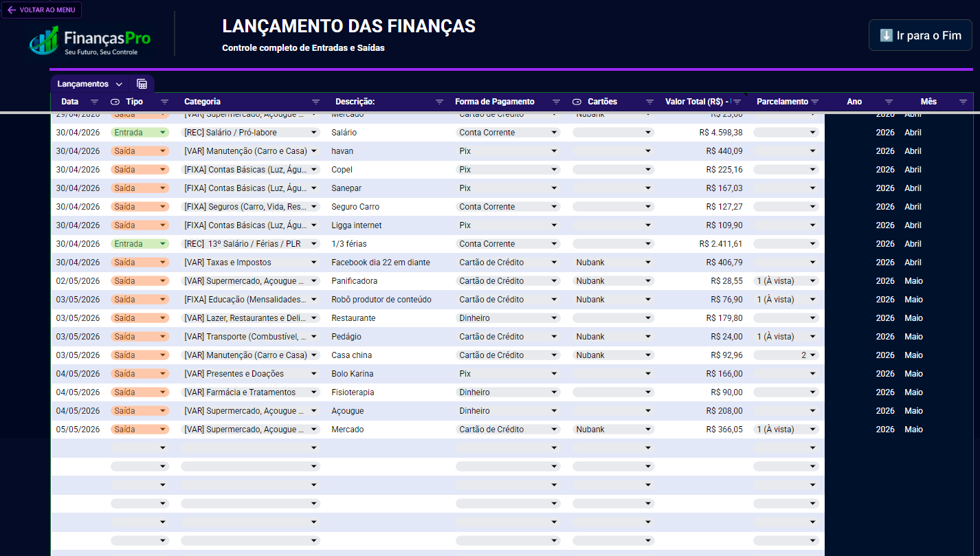Select the value cell "R$ 366,05"
The height and width of the screenshot is (556, 980).
tap(724, 430)
